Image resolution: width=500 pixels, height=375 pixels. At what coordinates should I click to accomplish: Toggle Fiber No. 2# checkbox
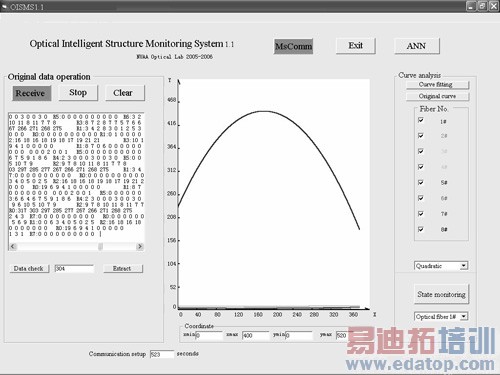point(421,135)
